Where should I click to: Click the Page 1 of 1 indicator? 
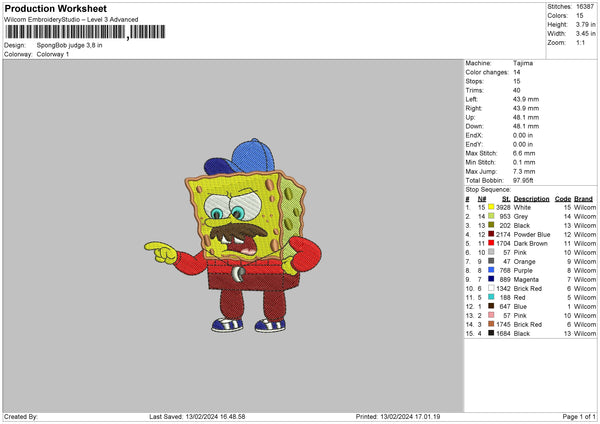pyautogui.click(x=579, y=417)
